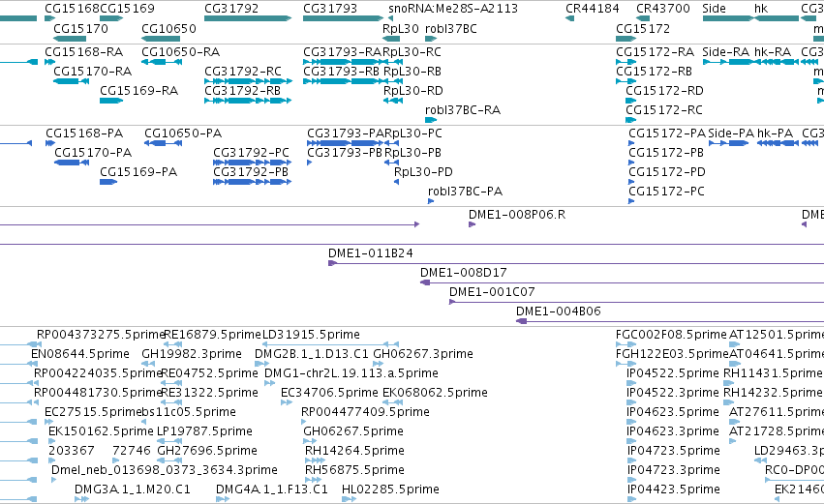Click the CG15169-PA protein label
This screenshot has width=824, height=504.
pyautogui.click(x=138, y=171)
